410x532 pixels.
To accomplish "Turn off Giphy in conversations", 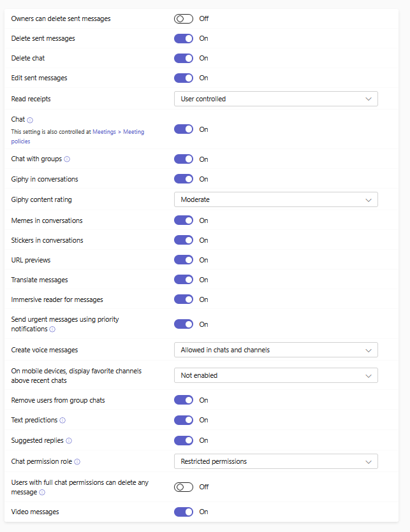I will point(184,179).
